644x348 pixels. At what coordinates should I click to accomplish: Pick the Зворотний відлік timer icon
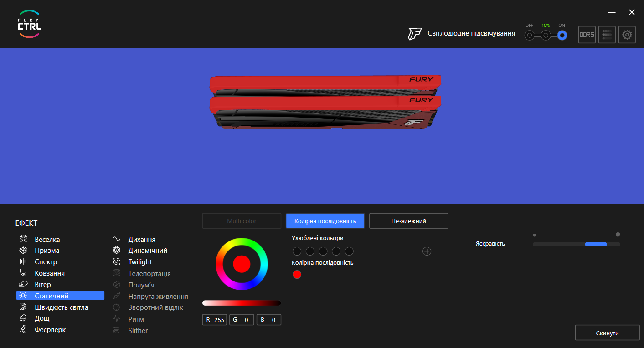tap(117, 307)
